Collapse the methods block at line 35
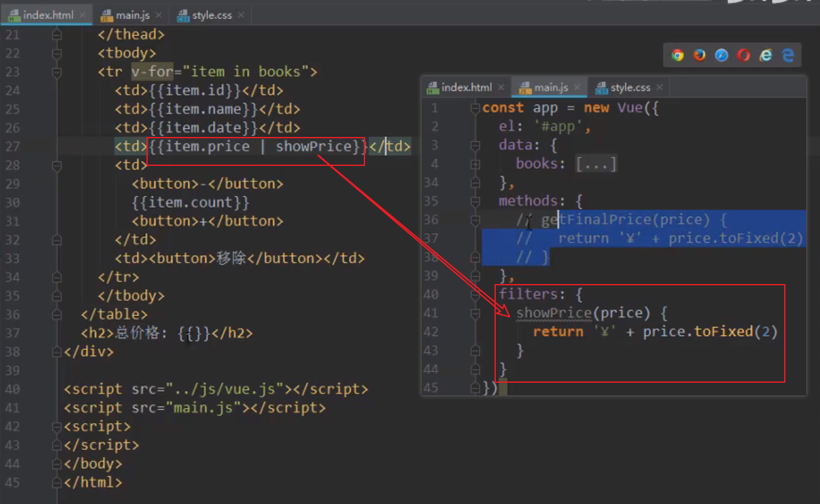 [475, 201]
